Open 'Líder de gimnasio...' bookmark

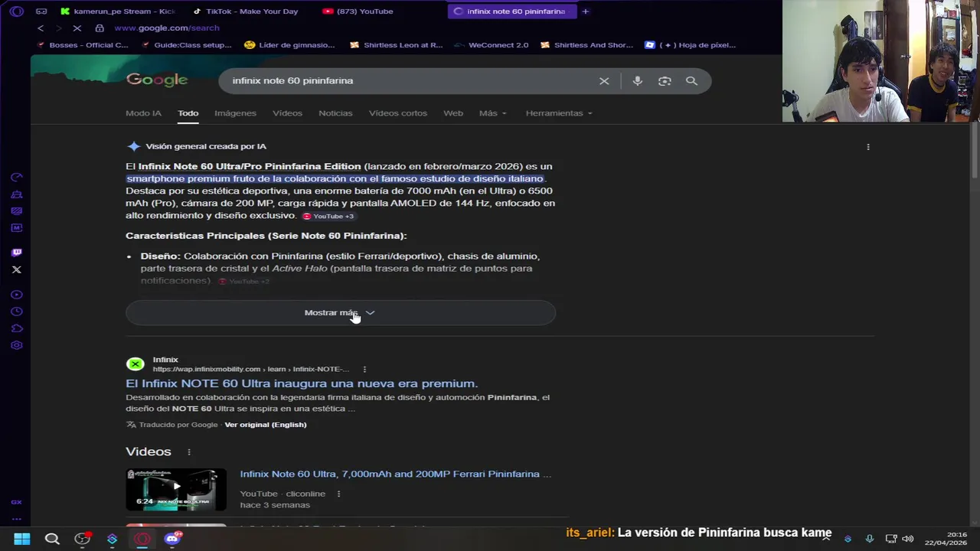pyautogui.click(x=289, y=45)
